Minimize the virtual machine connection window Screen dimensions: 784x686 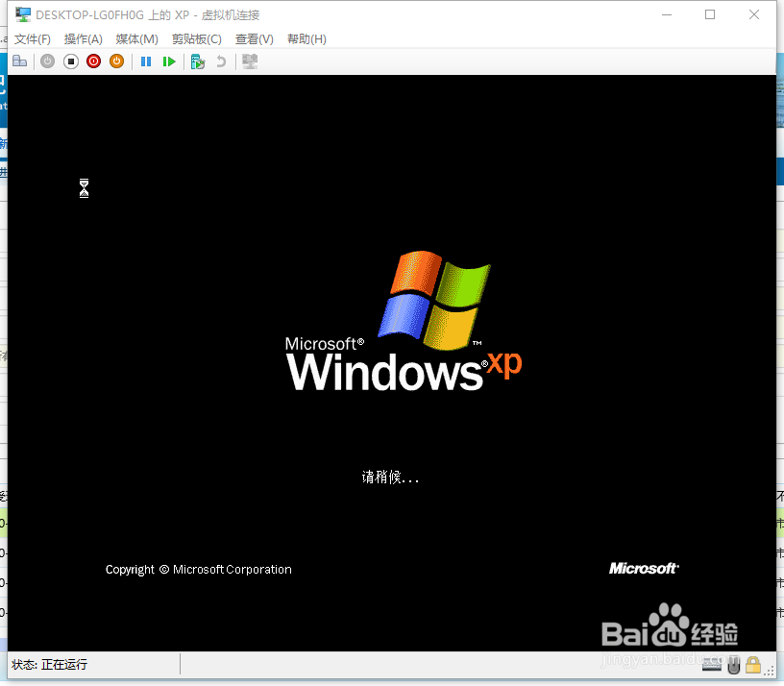pos(667,14)
